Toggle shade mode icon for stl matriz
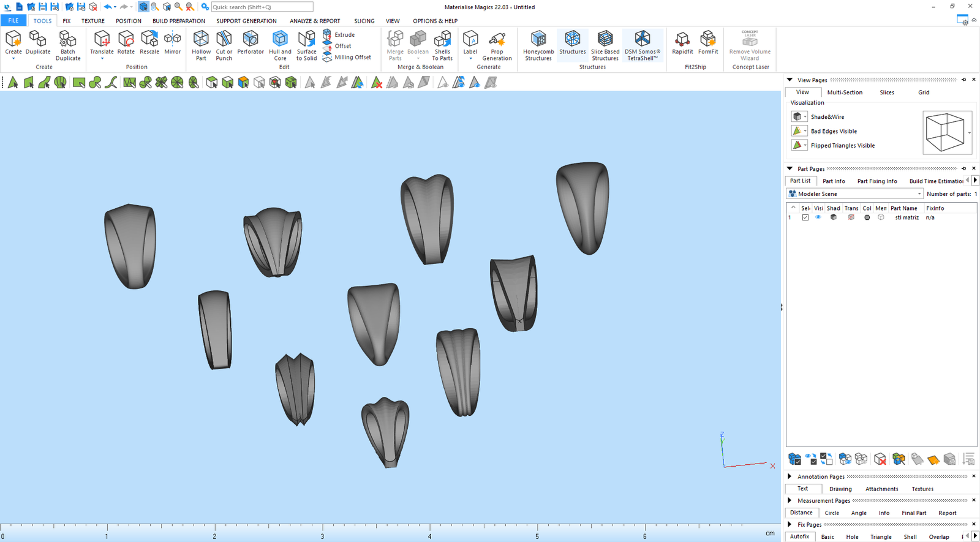 (x=833, y=217)
